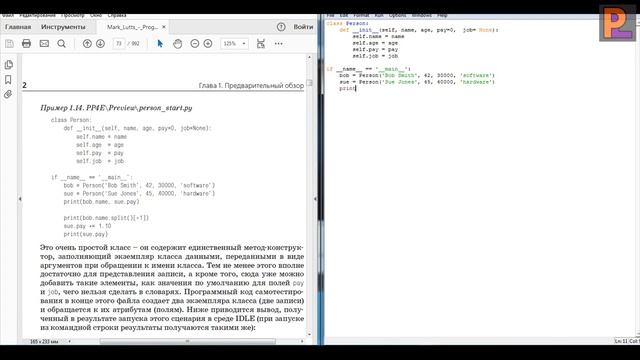Click the 'sue = Person(' line in IDLE
The width and height of the screenshot is (640, 360).
click(x=417, y=82)
